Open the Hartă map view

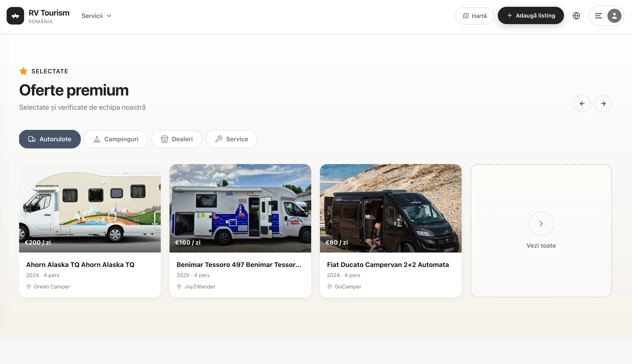474,16
